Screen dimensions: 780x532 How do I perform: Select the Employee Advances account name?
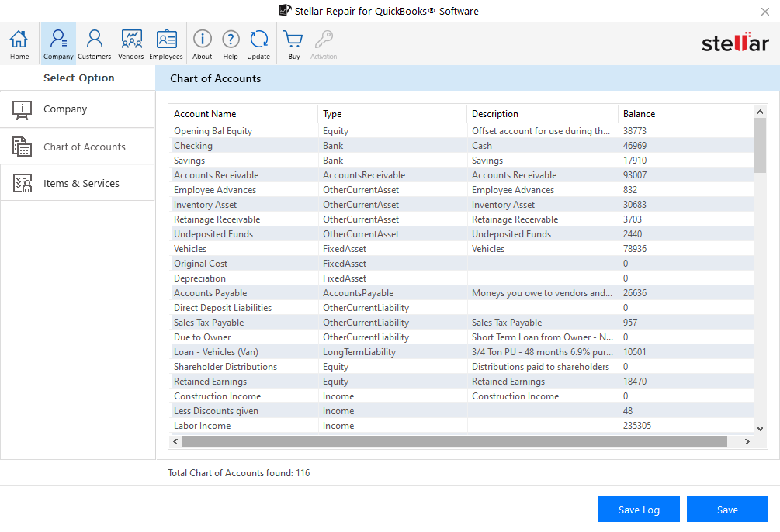click(x=215, y=190)
